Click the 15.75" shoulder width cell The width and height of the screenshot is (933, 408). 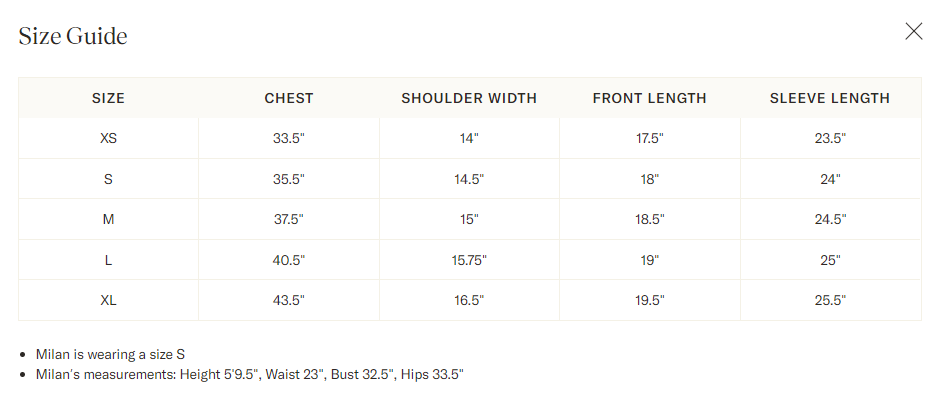point(469,260)
